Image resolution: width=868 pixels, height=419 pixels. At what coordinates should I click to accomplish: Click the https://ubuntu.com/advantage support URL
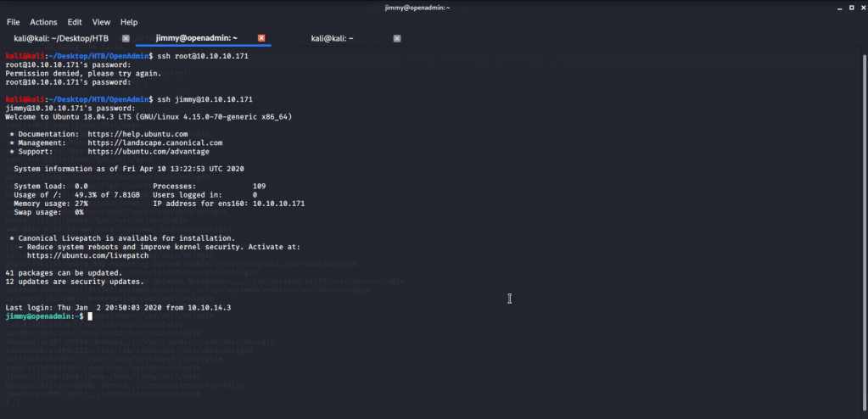coord(148,152)
